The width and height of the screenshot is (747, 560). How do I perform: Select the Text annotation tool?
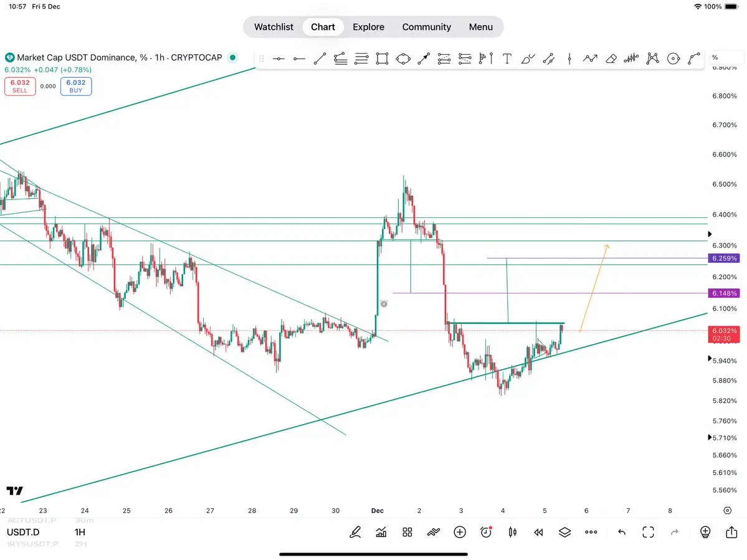coord(507,59)
